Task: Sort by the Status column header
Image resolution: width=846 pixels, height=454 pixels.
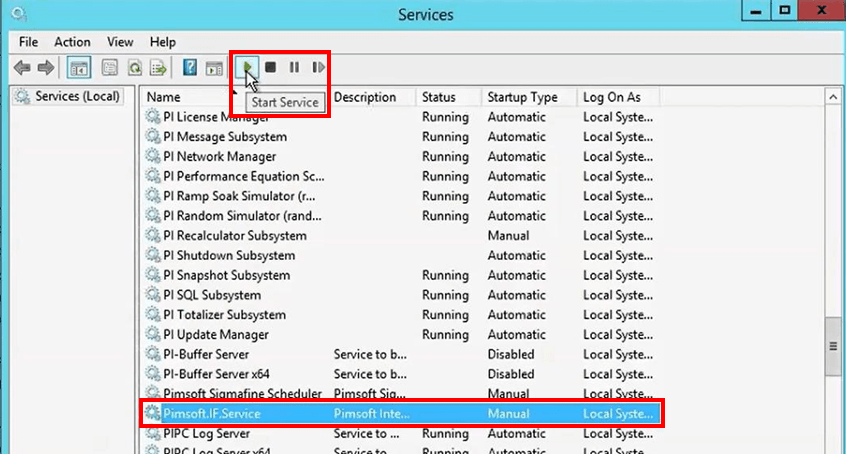Action: point(439,97)
